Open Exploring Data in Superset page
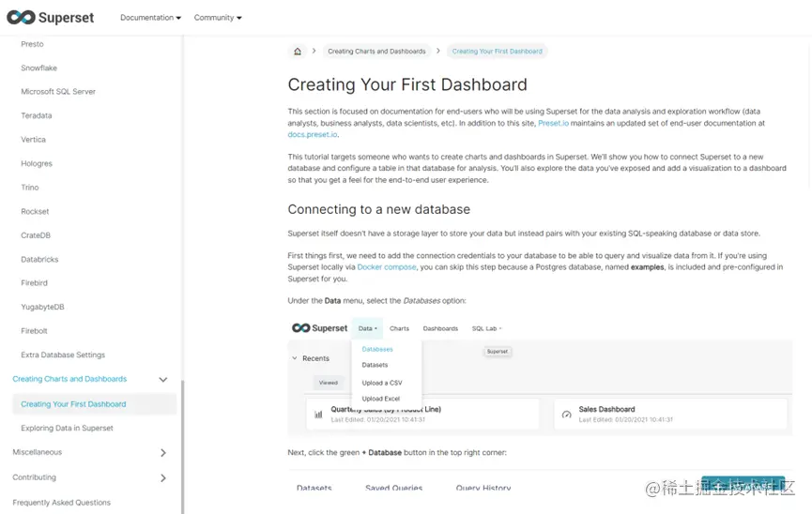 pos(67,428)
